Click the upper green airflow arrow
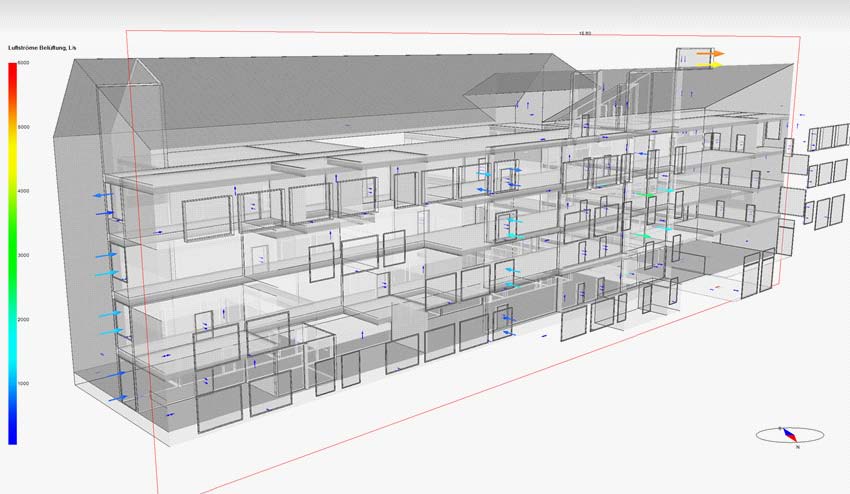 647,194
